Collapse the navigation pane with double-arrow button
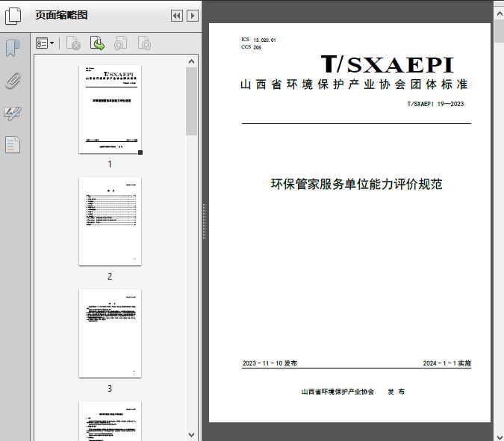This screenshot has width=504, height=441. (177, 16)
